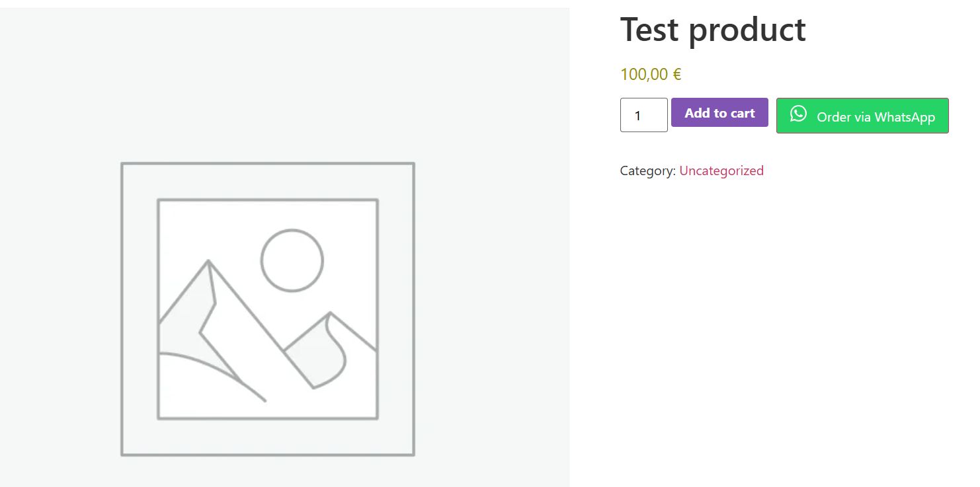This screenshot has height=487, width=980.
Task: Click the product title Test product
Action: 712,30
